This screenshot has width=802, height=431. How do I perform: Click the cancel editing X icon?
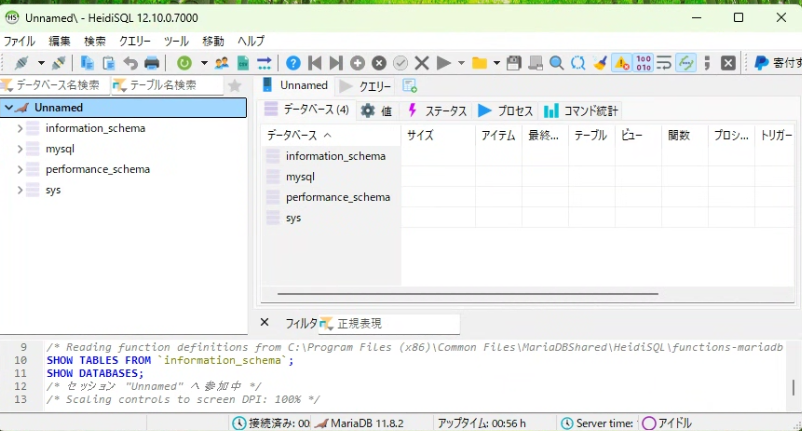tap(422, 63)
